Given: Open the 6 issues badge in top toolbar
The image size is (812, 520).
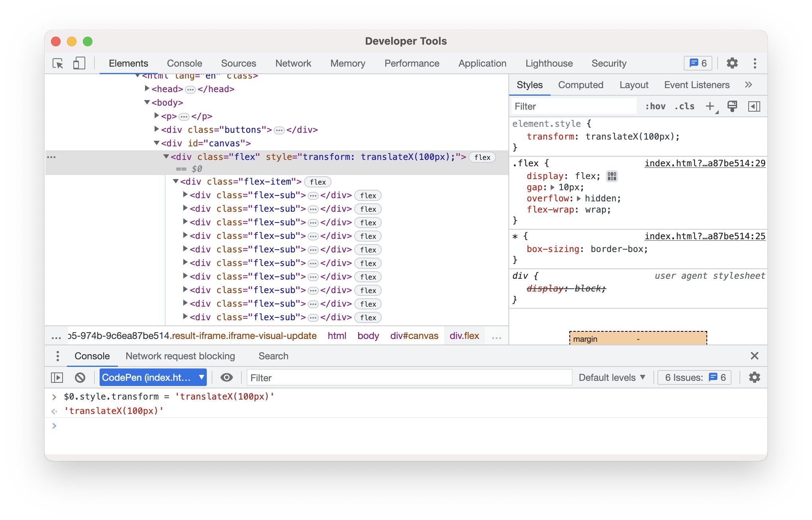Looking at the screenshot, I should click(x=698, y=63).
